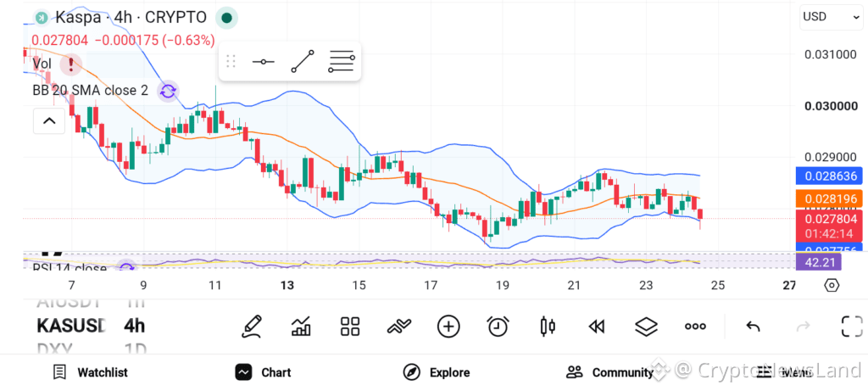This screenshot has width=868, height=391.
Task: Collapse the indicator legend chevron
Action: point(49,120)
